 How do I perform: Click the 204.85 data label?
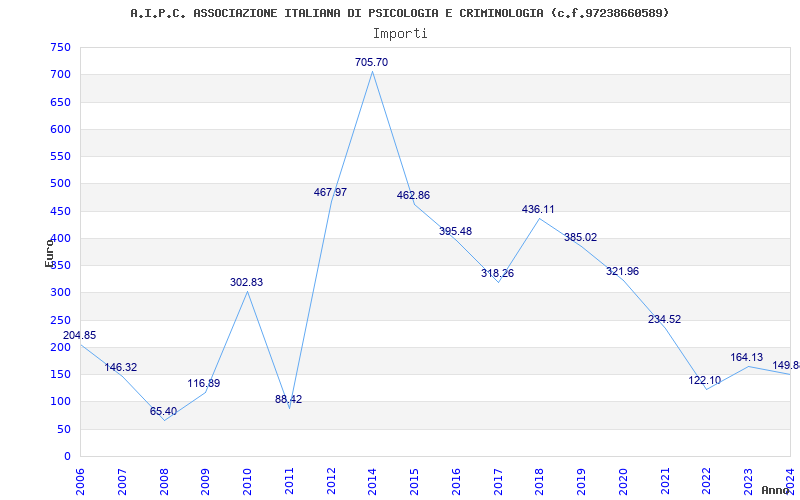point(79,335)
